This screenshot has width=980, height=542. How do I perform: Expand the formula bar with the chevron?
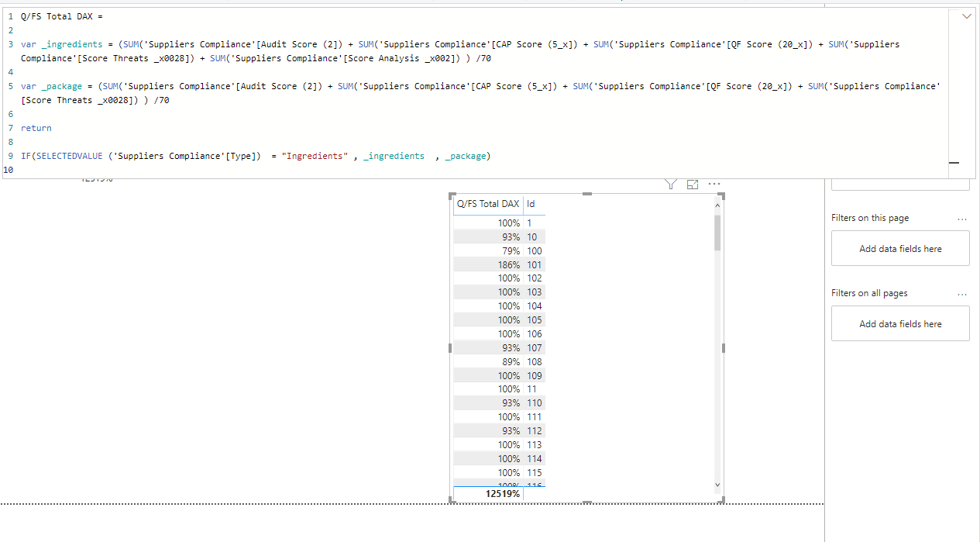click(x=966, y=16)
